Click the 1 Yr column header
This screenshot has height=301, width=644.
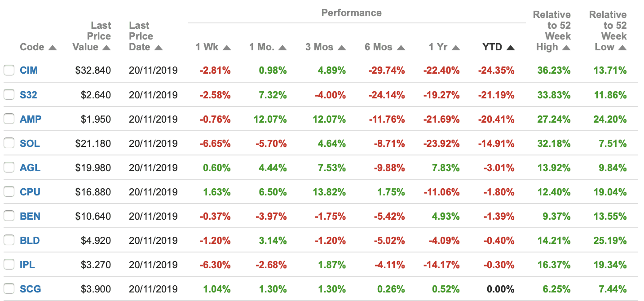point(437,47)
